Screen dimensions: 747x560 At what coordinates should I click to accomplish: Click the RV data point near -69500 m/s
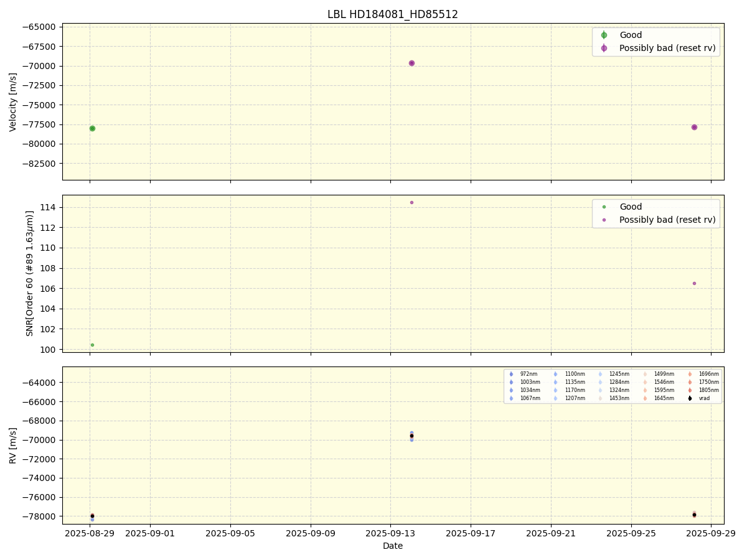(411, 436)
